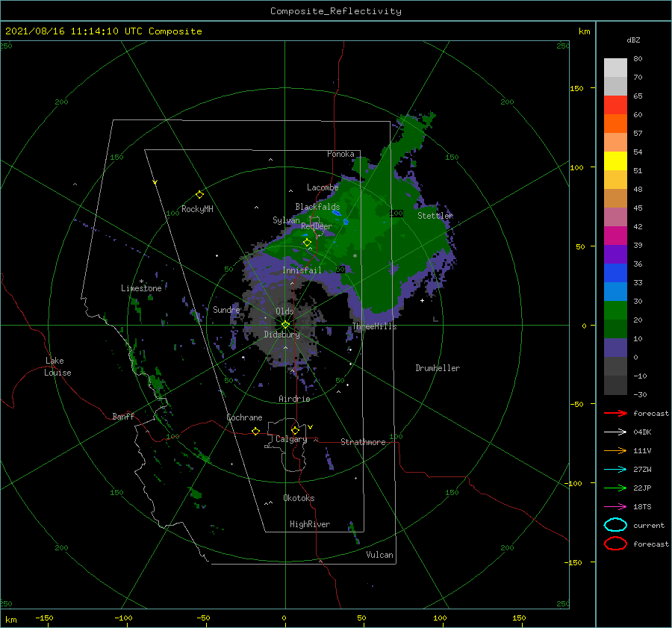The image size is (672, 628).
Task: Select the orange 111V arrow symbol
Action: pos(615,450)
